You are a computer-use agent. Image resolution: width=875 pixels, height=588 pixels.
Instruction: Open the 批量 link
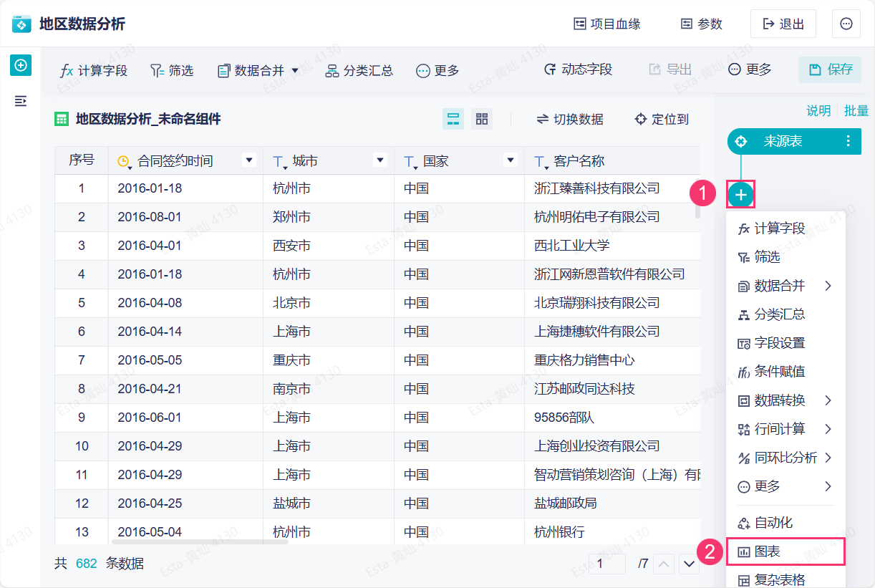click(856, 110)
